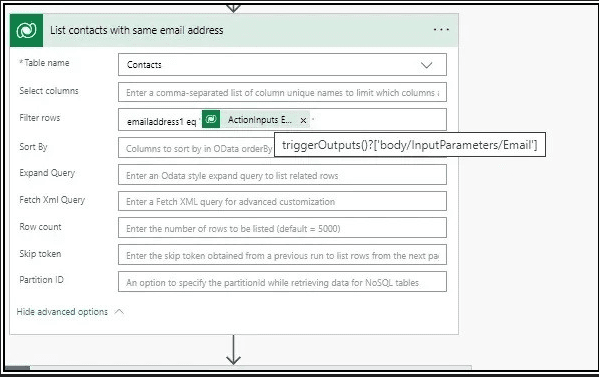
Task: Click the Table name label
Action: pos(44,63)
